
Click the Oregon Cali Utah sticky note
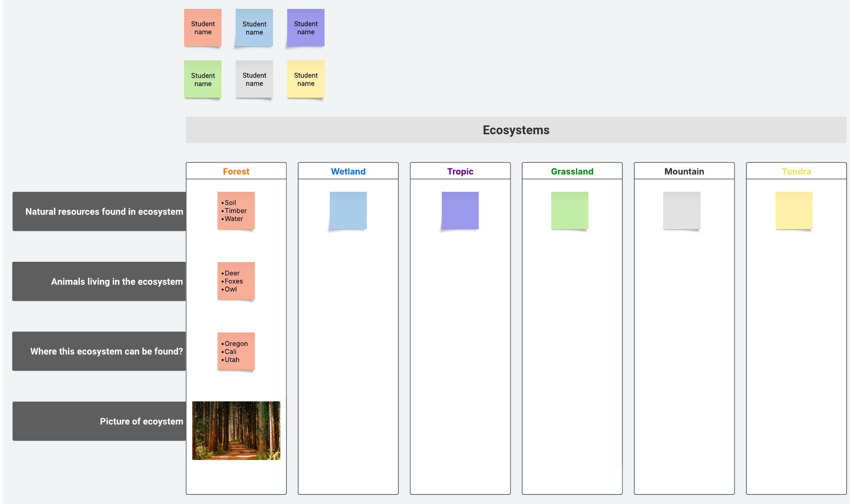click(x=236, y=351)
